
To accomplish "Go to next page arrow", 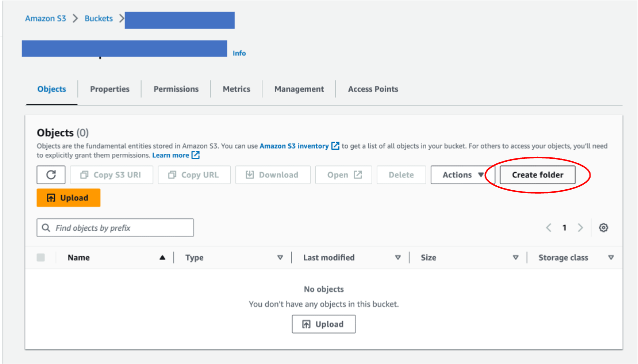I will (x=580, y=228).
